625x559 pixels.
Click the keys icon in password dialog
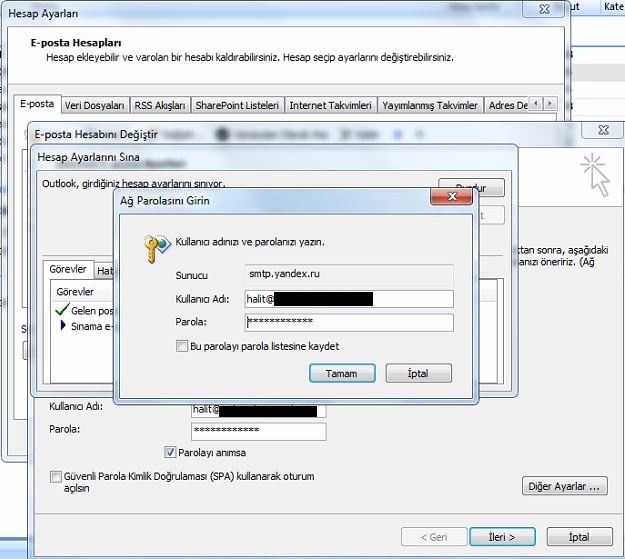157,245
